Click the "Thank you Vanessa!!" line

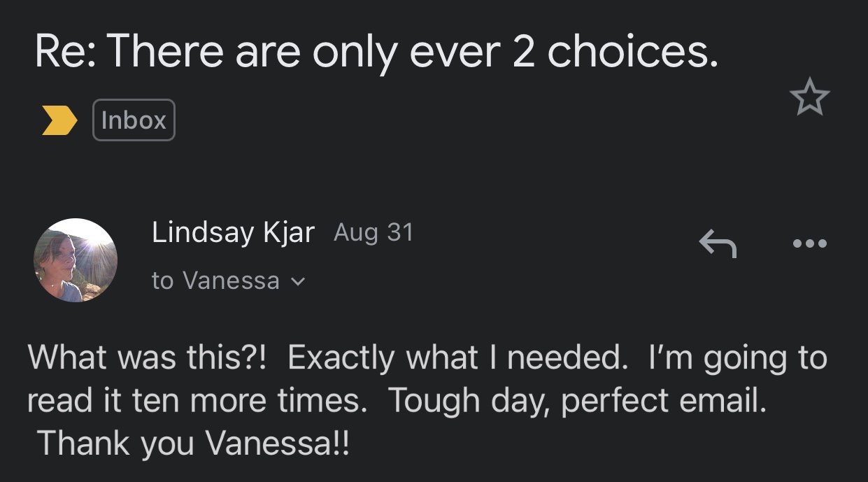pos(192,444)
